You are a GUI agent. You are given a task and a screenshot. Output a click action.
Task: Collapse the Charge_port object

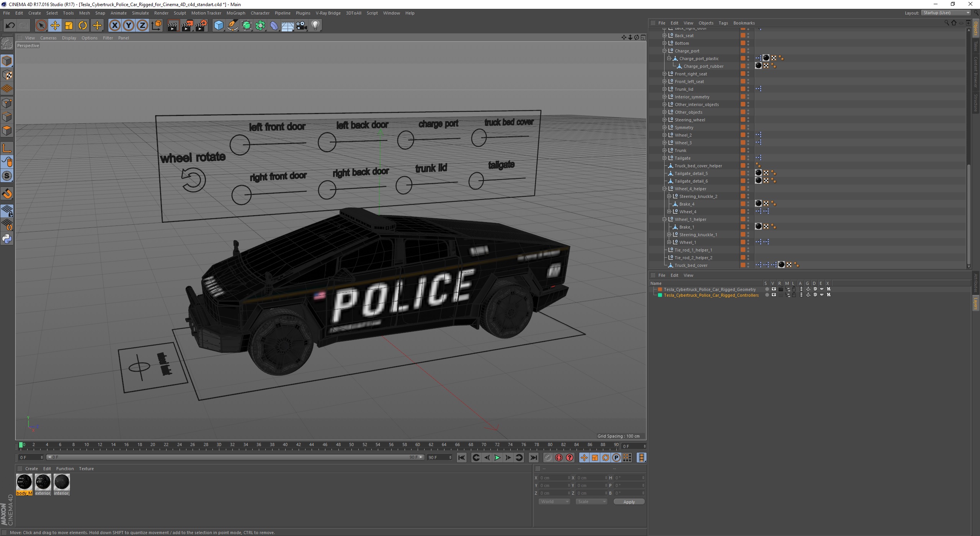click(665, 51)
